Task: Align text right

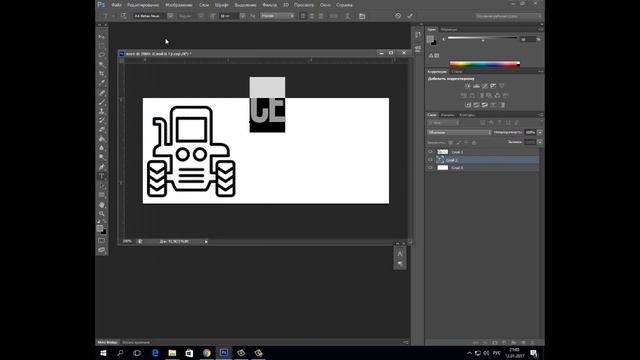Action: click(321, 16)
